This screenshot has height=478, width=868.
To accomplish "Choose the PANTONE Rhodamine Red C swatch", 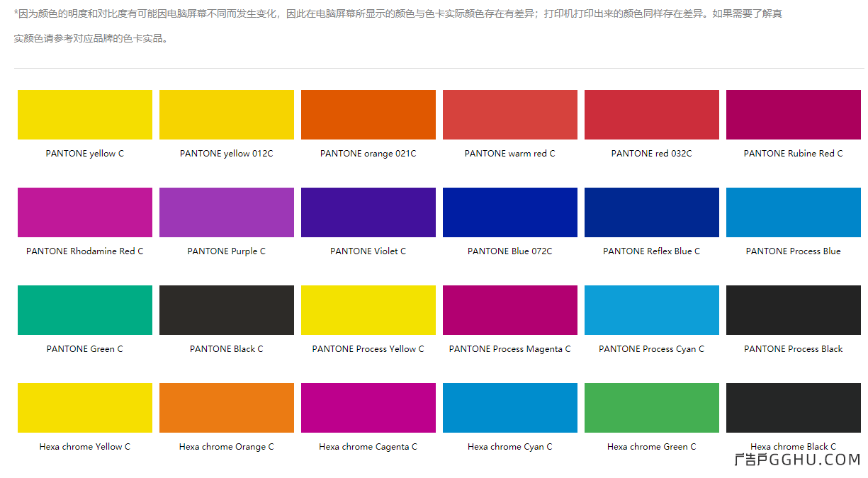I will pos(85,212).
